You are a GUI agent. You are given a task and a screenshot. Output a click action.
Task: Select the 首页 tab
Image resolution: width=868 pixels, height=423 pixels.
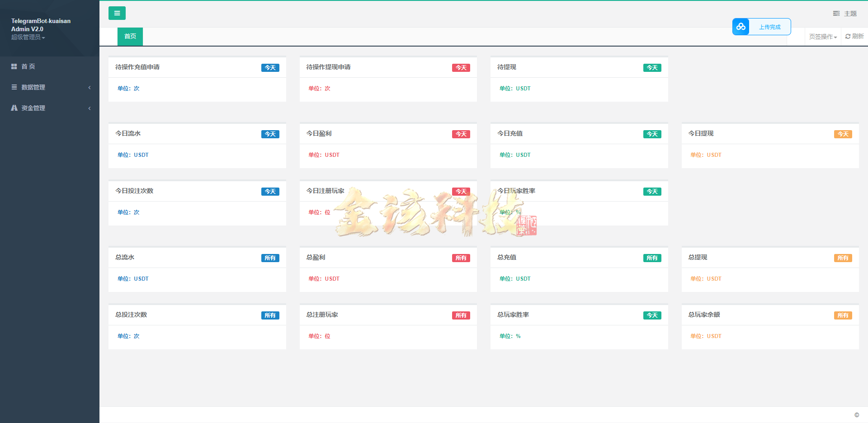[x=130, y=36]
